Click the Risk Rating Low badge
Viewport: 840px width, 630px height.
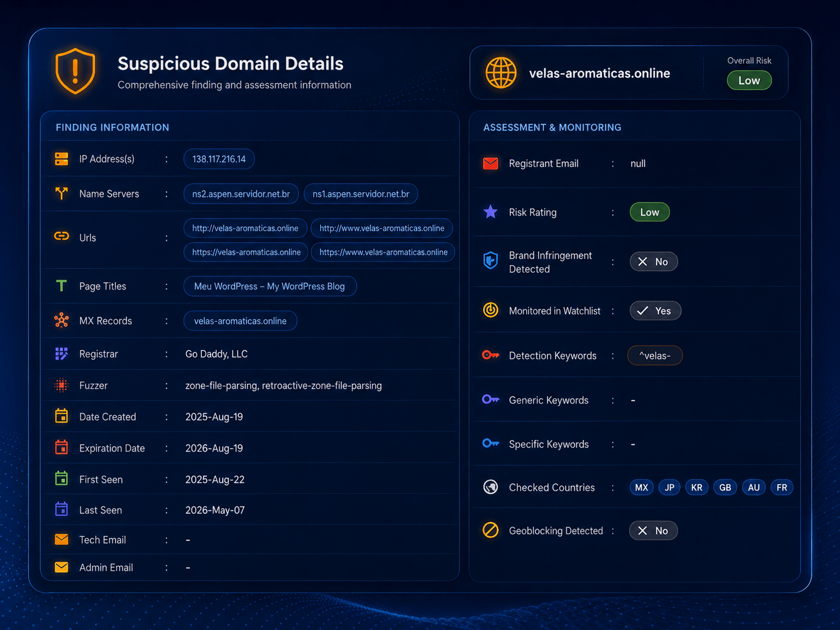click(650, 212)
